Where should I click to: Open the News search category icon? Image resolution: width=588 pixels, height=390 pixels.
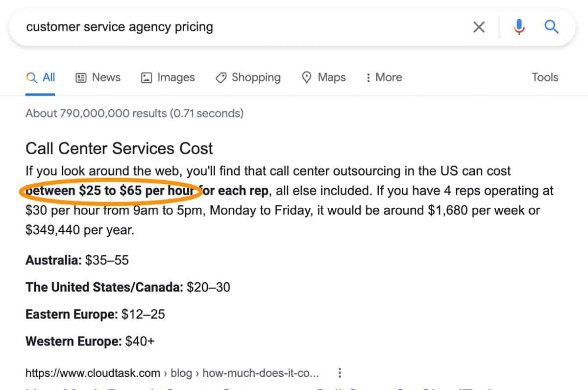80,77
